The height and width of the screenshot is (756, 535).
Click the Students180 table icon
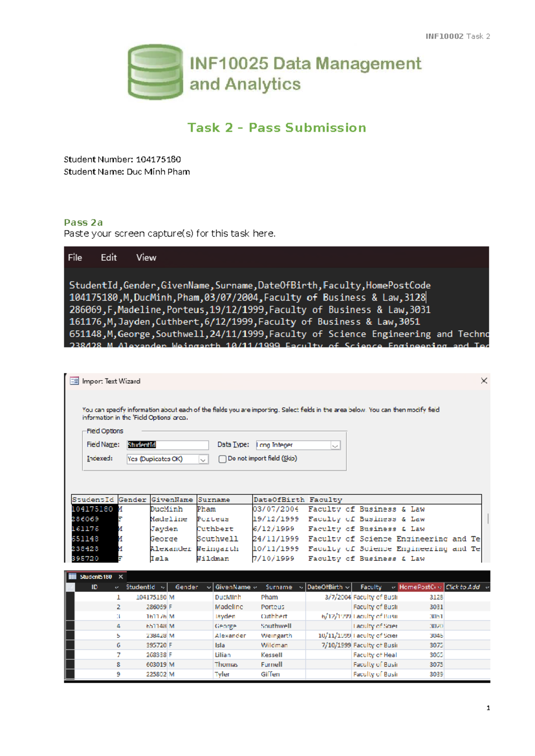tap(72, 577)
